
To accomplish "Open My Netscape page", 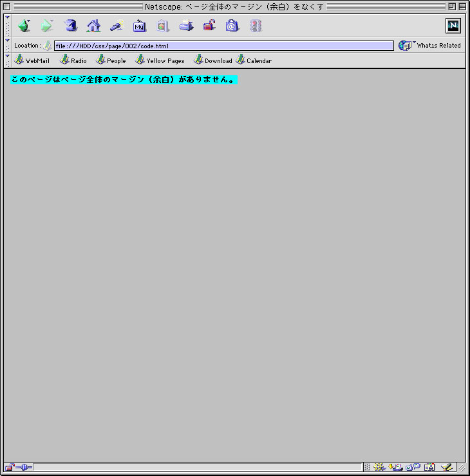I will tap(140, 26).
